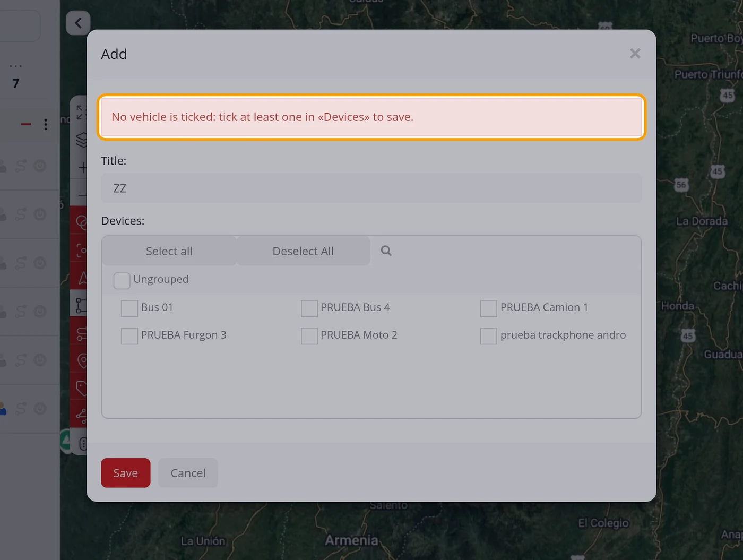Open the map layers stack icon
Image resolution: width=743 pixels, height=560 pixels.
click(81, 140)
